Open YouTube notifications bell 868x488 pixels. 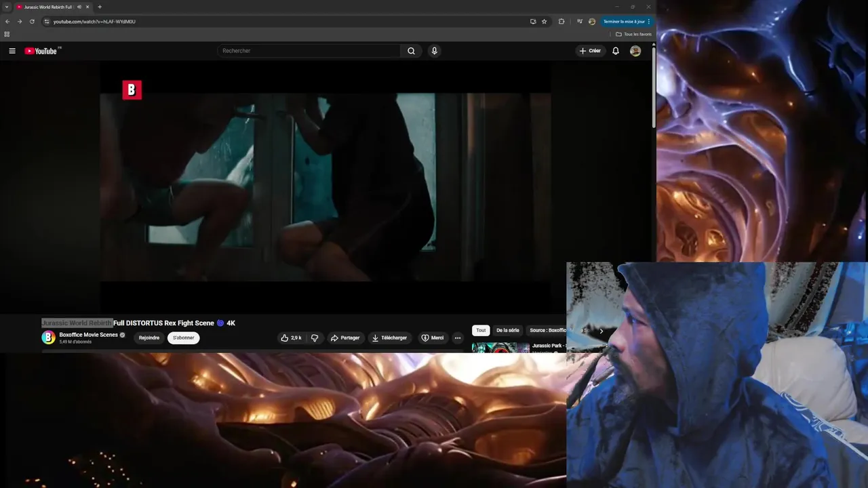point(616,51)
